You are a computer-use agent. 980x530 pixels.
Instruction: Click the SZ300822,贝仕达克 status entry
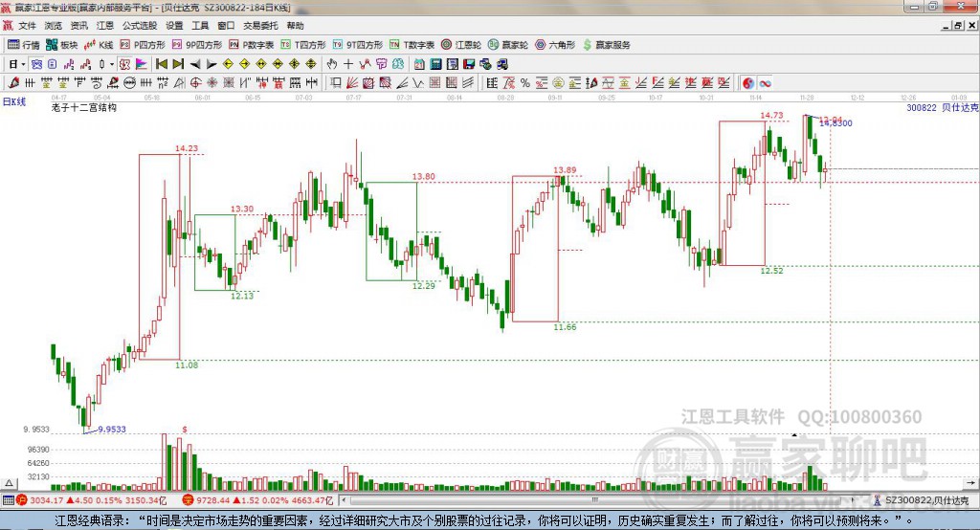(922, 500)
